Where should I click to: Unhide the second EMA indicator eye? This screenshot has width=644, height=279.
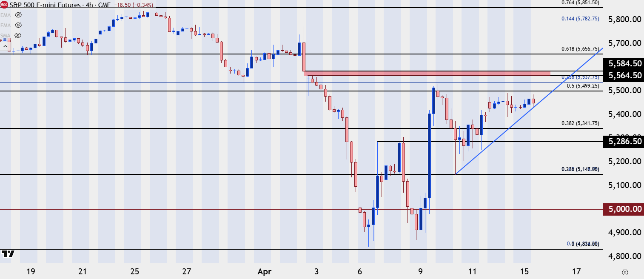point(18,25)
